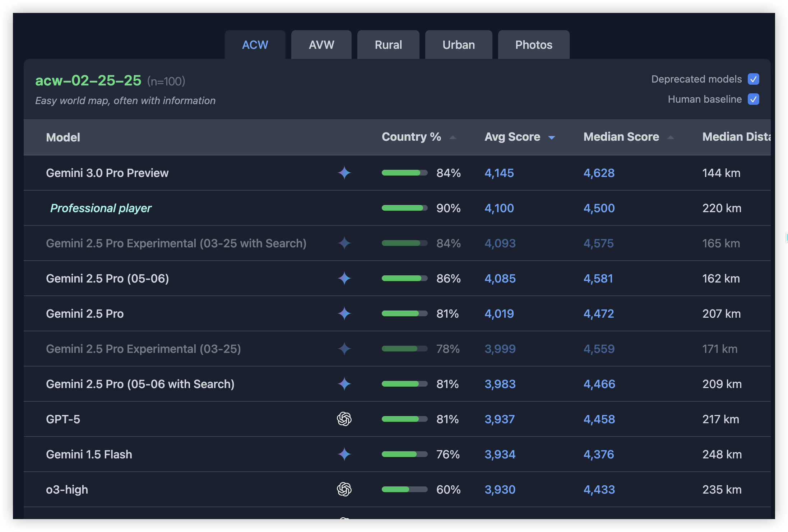The width and height of the screenshot is (788, 532).
Task: Toggle the Human baseline checkbox
Action: click(x=753, y=99)
